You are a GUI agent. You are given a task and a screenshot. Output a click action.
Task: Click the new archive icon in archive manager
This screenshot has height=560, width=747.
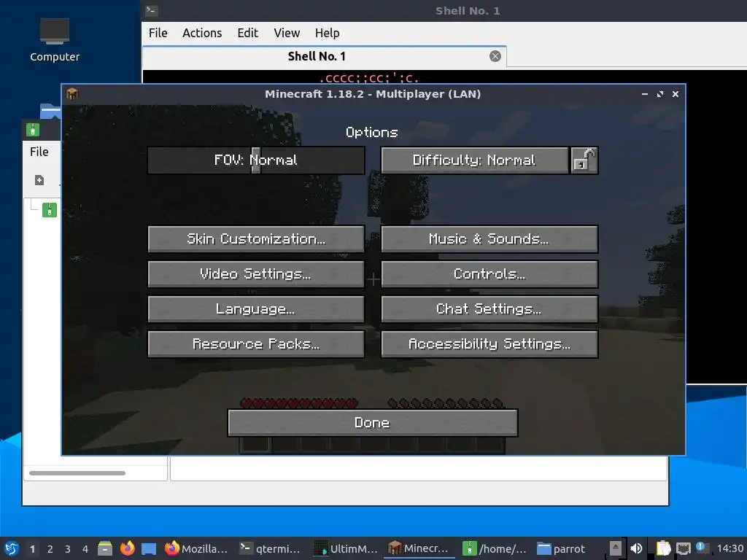39,180
